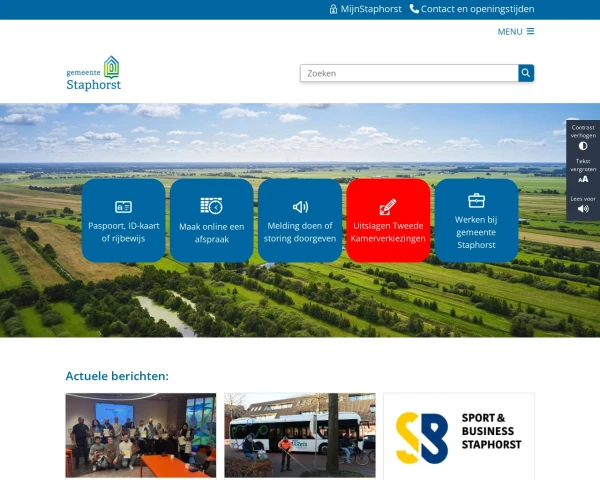Click the ID card icon on Paspoort tile
Screen dimensions: 600x480
(x=123, y=207)
